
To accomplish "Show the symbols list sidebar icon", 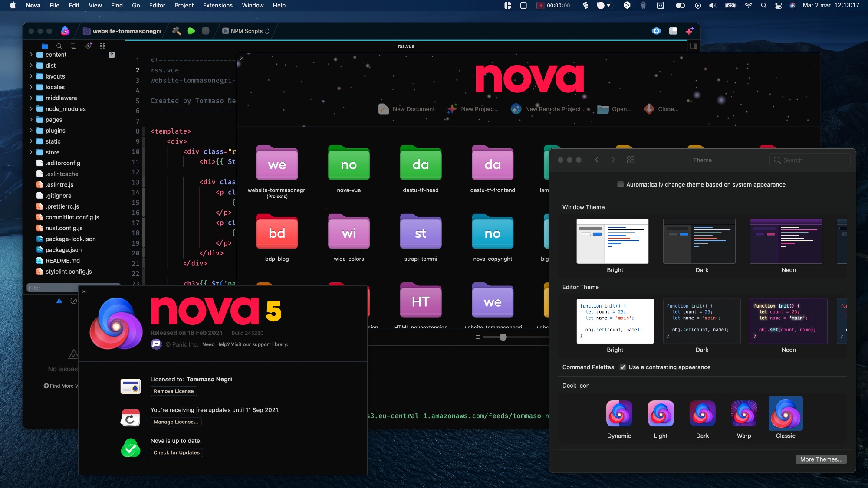I will tap(73, 46).
